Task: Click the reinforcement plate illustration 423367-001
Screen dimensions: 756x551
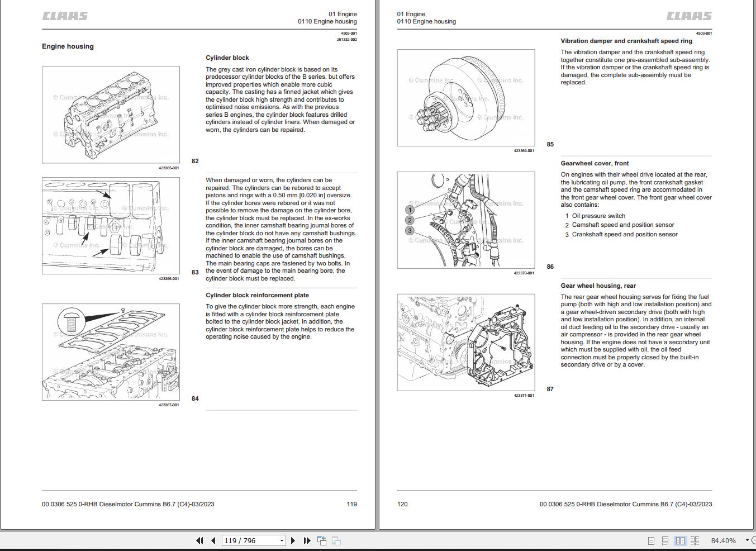Action: [x=111, y=352]
